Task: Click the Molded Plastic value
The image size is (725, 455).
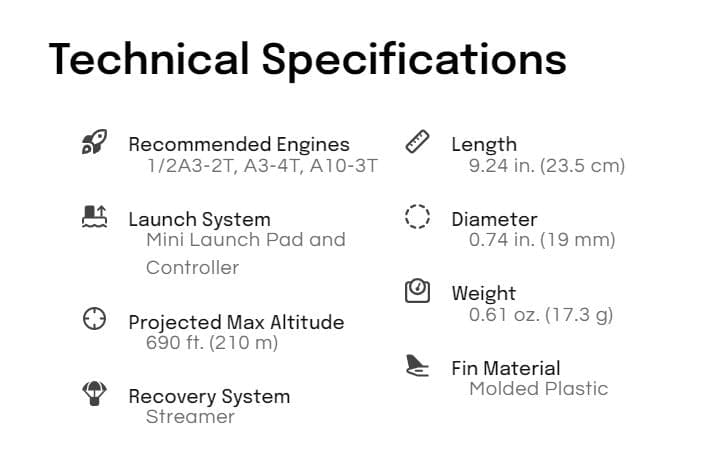Action: pyautogui.click(x=538, y=388)
